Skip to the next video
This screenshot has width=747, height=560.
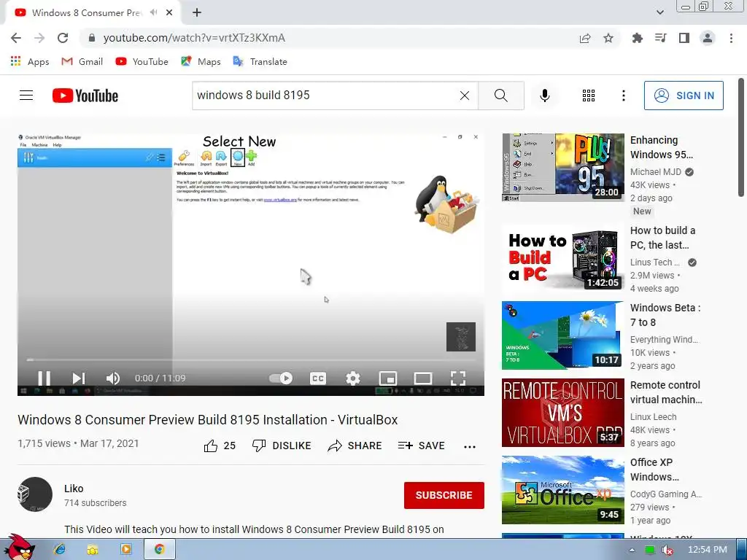point(79,378)
